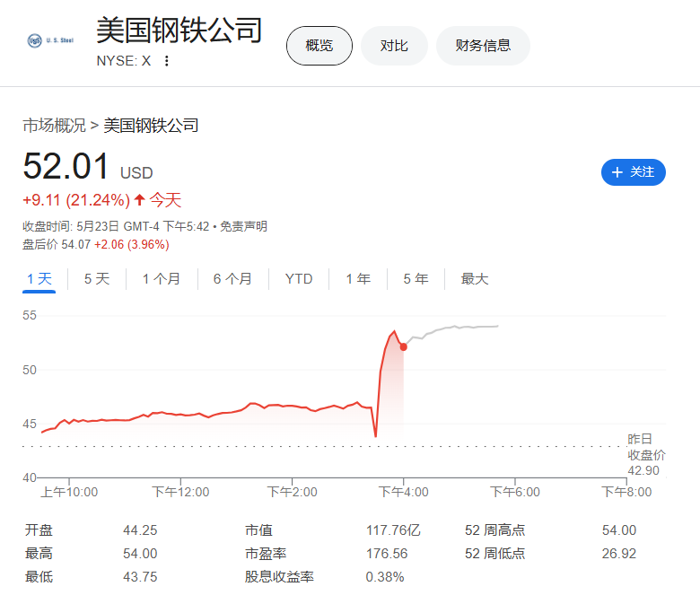Click the 关注 follow button

[x=633, y=172]
